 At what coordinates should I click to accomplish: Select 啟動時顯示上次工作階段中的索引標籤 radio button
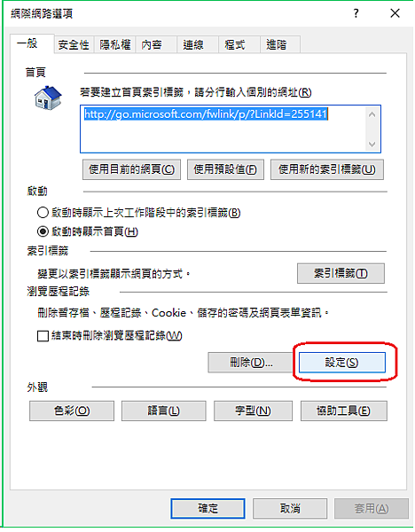click(43, 213)
